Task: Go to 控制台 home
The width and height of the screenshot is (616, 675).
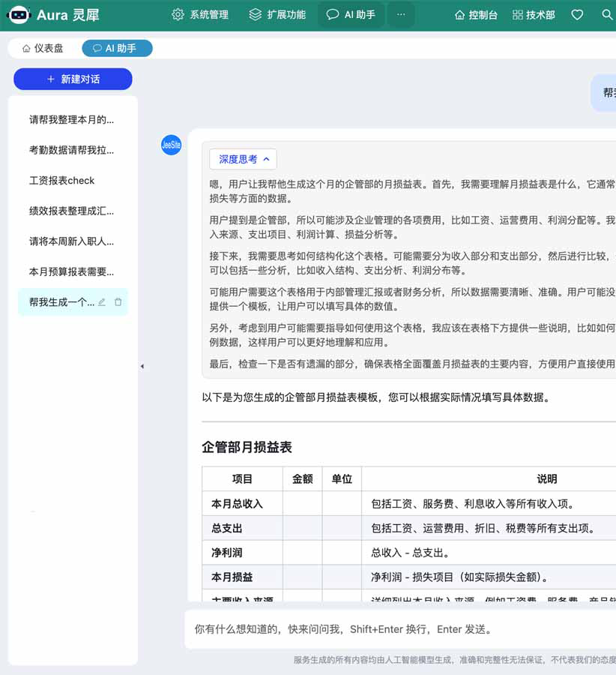Action: click(x=476, y=15)
